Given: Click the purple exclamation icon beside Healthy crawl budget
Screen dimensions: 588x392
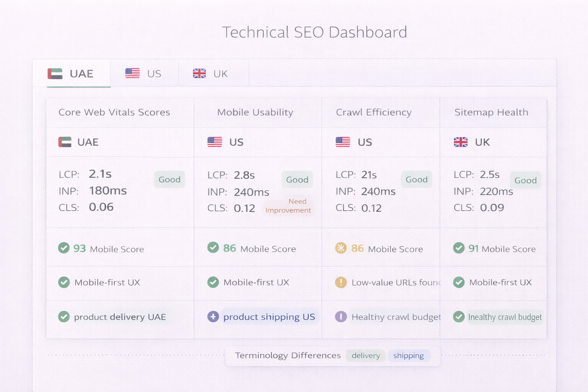Looking at the screenshot, I should click(341, 317).
